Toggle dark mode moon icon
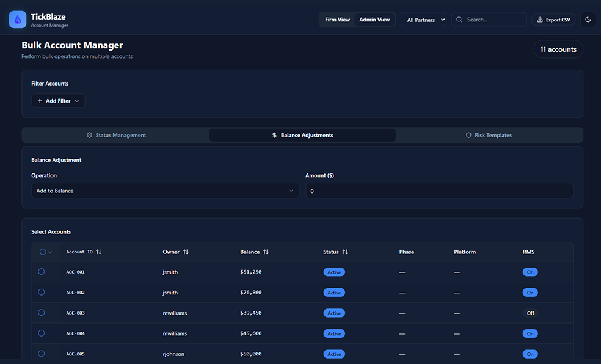Image resolution: width=601 pixels, height=364 pixels. (x=588, y=20)
